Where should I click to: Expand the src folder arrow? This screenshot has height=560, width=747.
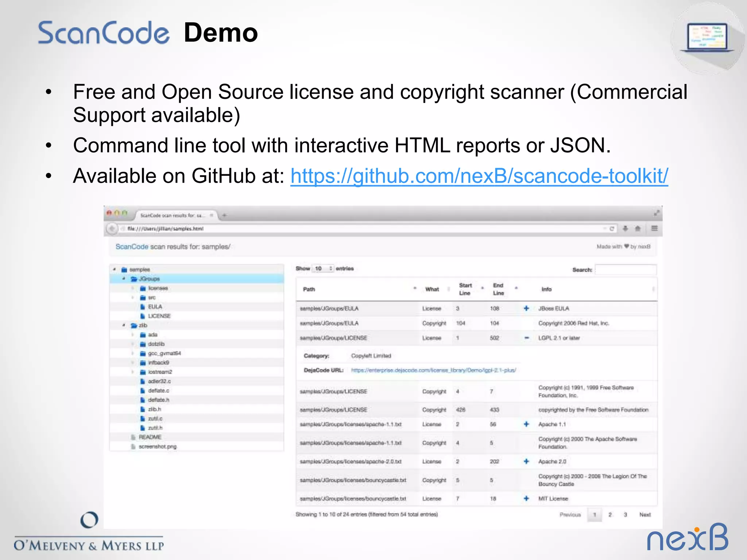pyautogui.click(x=133, y=297)
